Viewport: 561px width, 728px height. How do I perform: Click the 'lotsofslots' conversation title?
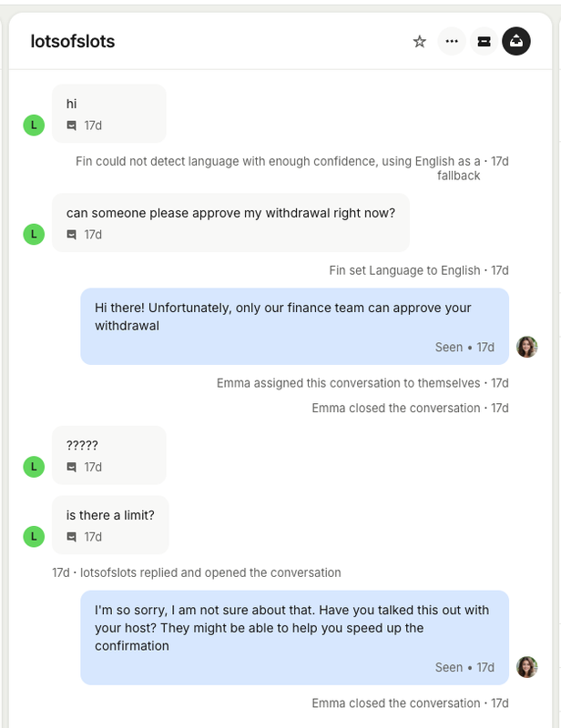pos(73,42)
